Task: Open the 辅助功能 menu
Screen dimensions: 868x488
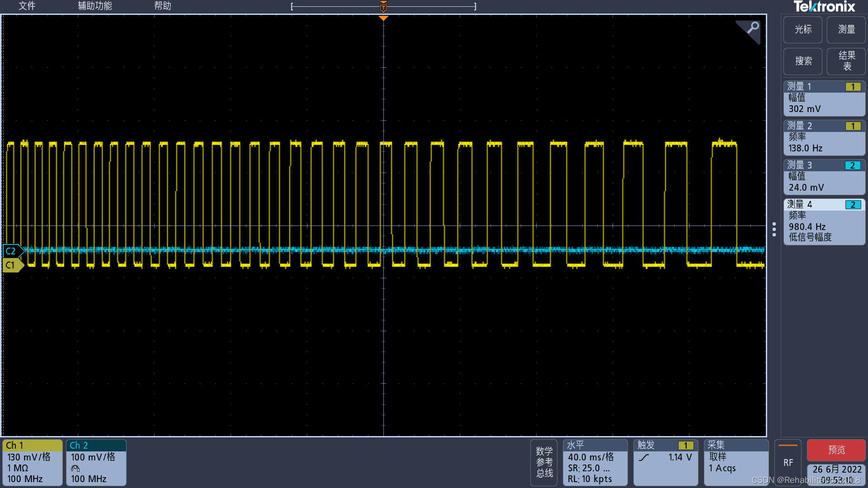Action: [x=95, y=6]
